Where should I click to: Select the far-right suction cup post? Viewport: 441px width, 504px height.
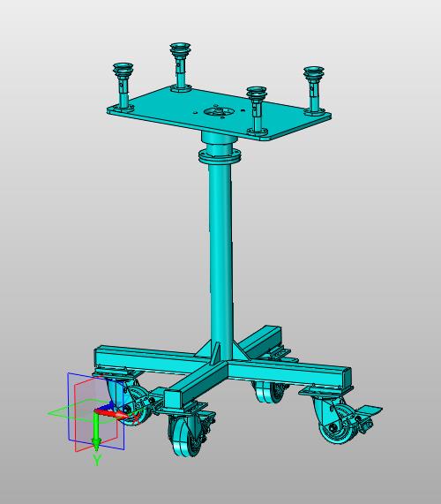coord(314,91)
